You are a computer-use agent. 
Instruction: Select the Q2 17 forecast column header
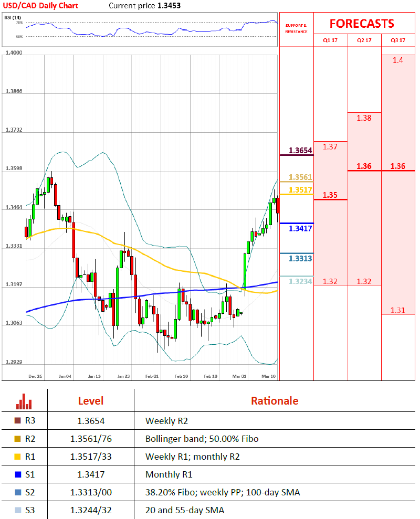[x=364, y=40]
